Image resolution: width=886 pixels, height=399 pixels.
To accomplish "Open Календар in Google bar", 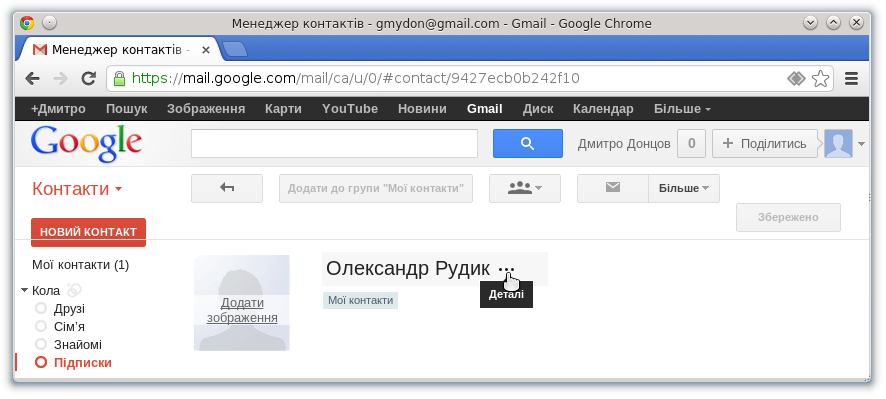I will [x=603, y=109].
